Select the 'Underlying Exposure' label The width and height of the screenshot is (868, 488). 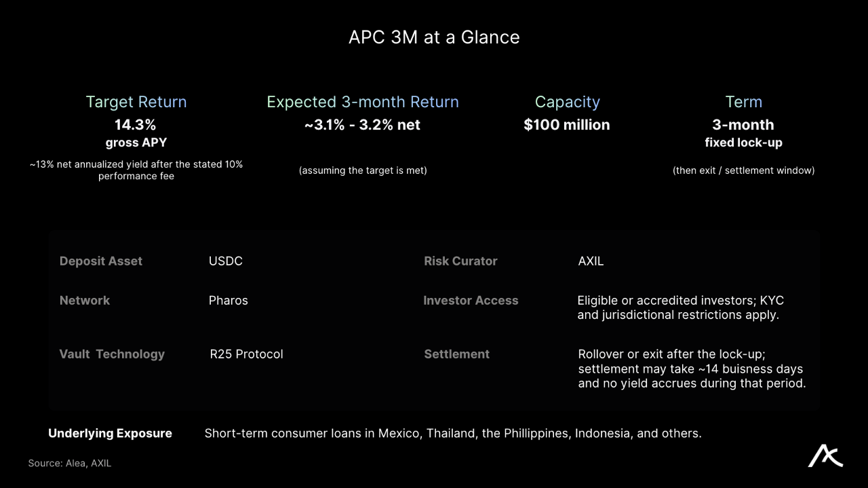click(110, 434)
